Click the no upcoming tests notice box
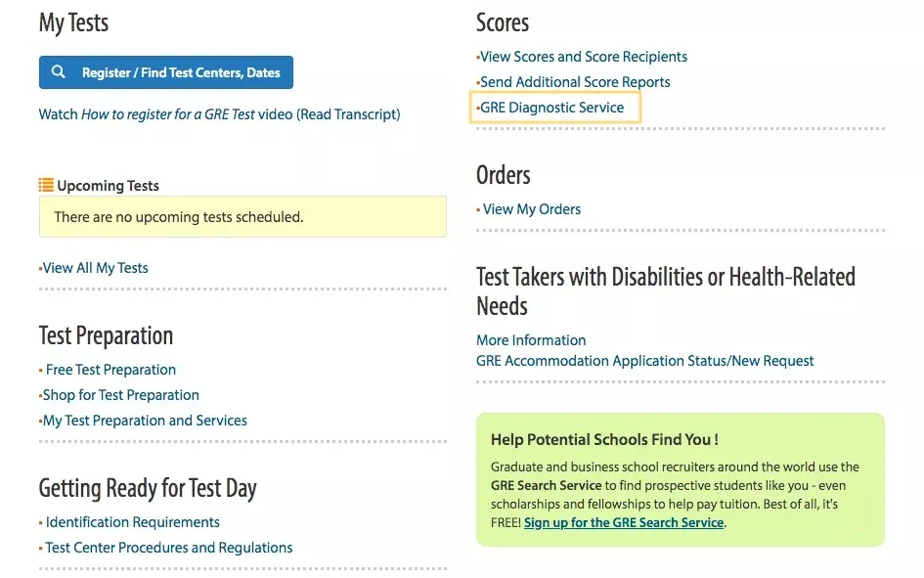Image resolution: width=924 pixels, height=578 pixels. point(242,217)
